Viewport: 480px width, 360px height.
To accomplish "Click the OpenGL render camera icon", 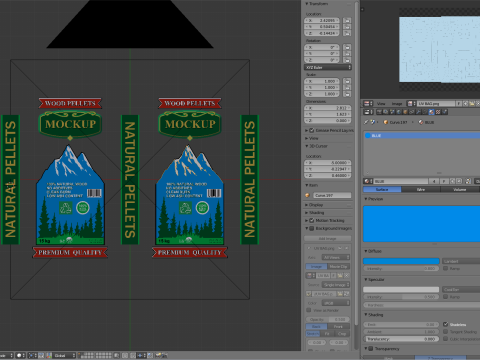I will click(158, 355).
